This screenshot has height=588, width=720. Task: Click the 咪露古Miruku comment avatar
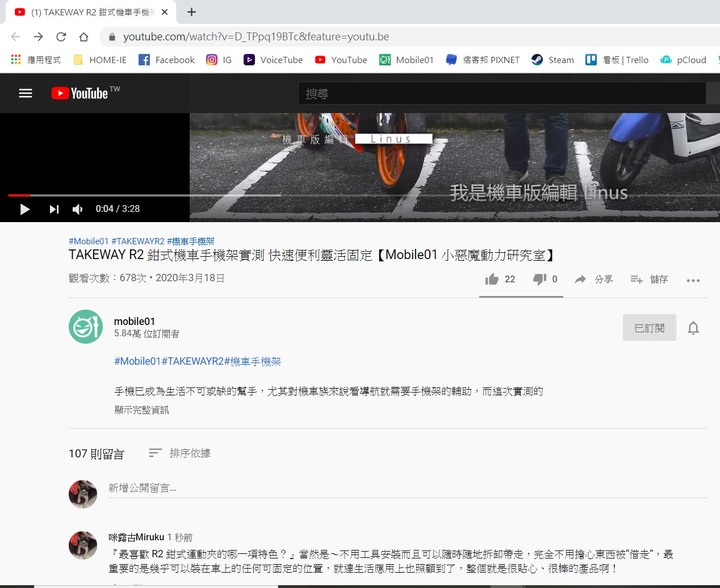(x=83, y=545)
